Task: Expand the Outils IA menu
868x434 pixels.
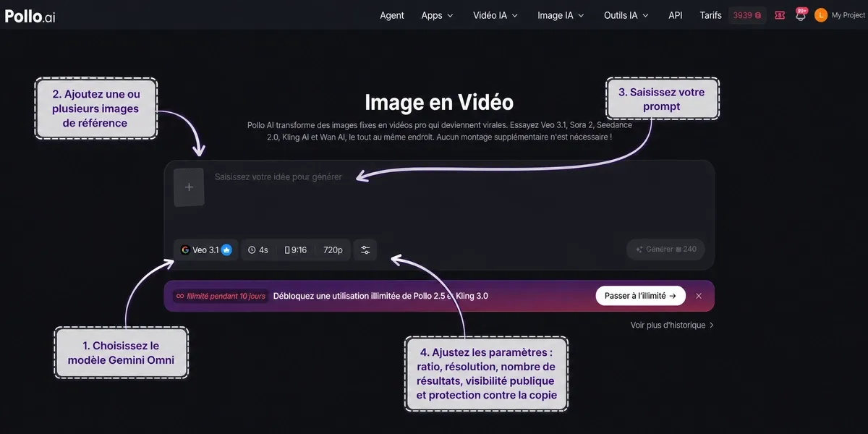Action: [626, 15]
